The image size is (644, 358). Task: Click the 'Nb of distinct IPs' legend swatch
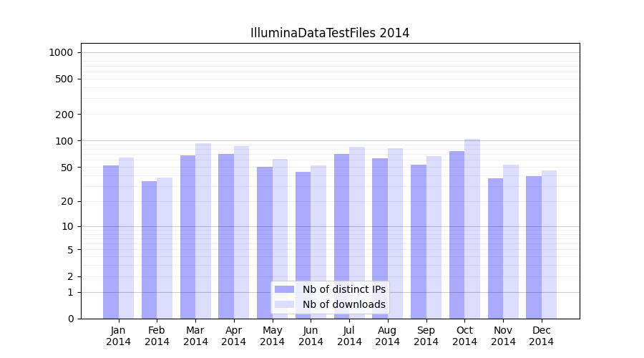284,289
